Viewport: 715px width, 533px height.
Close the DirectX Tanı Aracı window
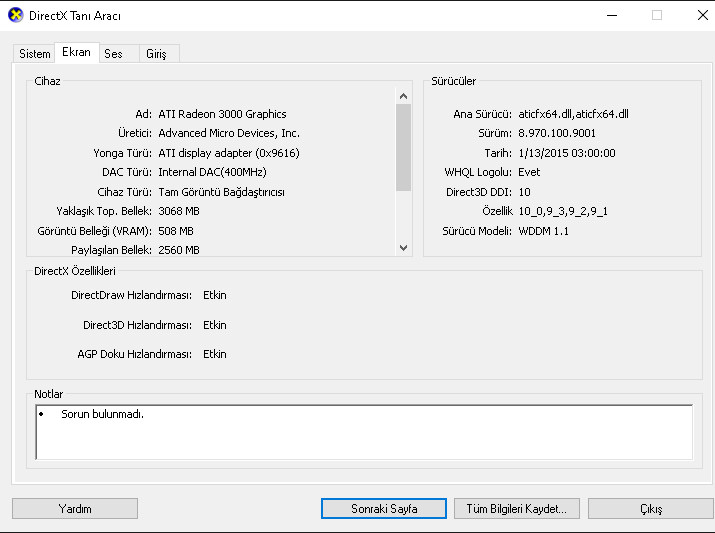(702, 15)
